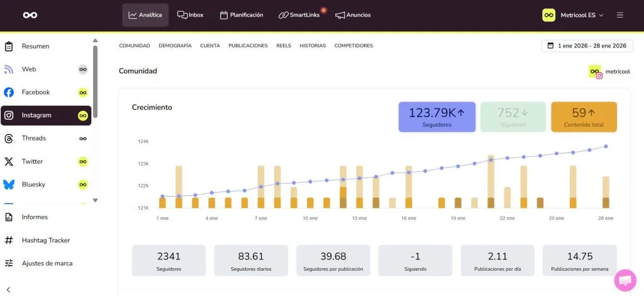The width and height of the screenshot is (644, 296).
Task: Select Bluesky in the sidebar
Action: click(x=34, y=185)
